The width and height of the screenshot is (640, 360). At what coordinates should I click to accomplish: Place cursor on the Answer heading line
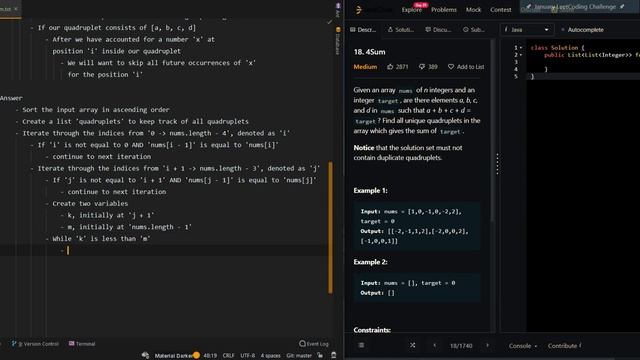[x=11, y=98]
